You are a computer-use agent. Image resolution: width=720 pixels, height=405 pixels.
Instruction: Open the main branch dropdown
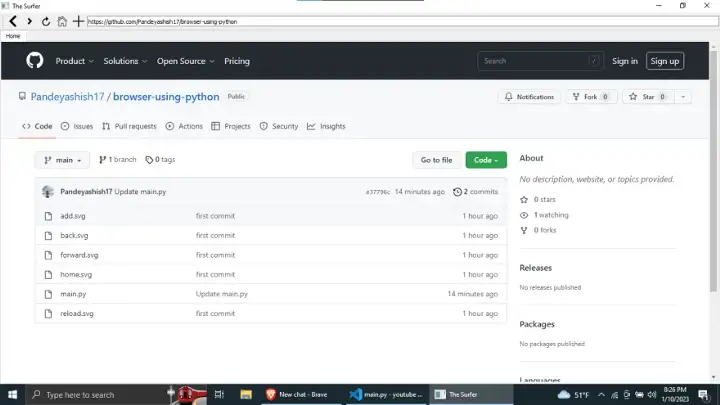coord(62,160)
